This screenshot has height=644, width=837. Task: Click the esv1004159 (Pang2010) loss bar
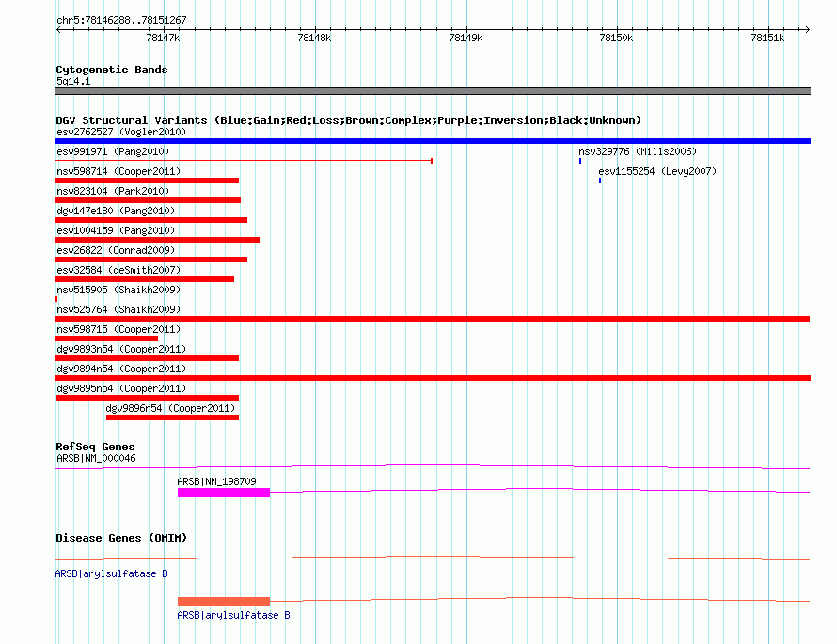[x=157, y=240]
